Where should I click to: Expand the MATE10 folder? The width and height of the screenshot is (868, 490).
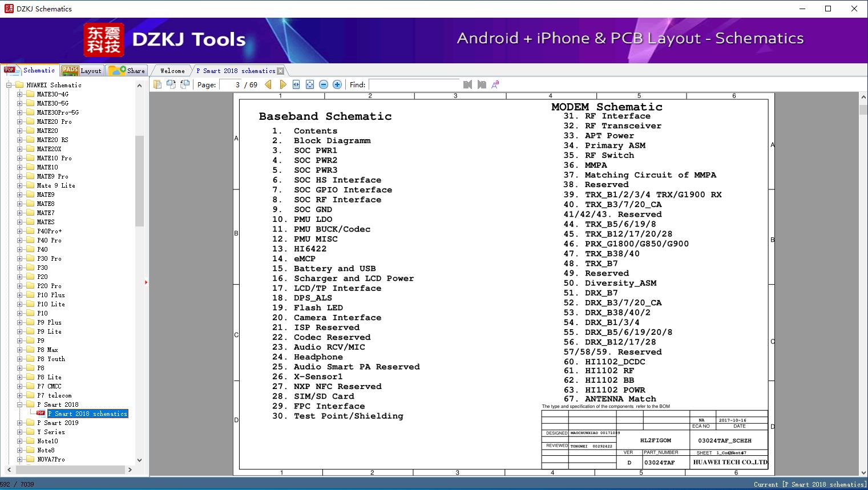(x=19, y=167)
